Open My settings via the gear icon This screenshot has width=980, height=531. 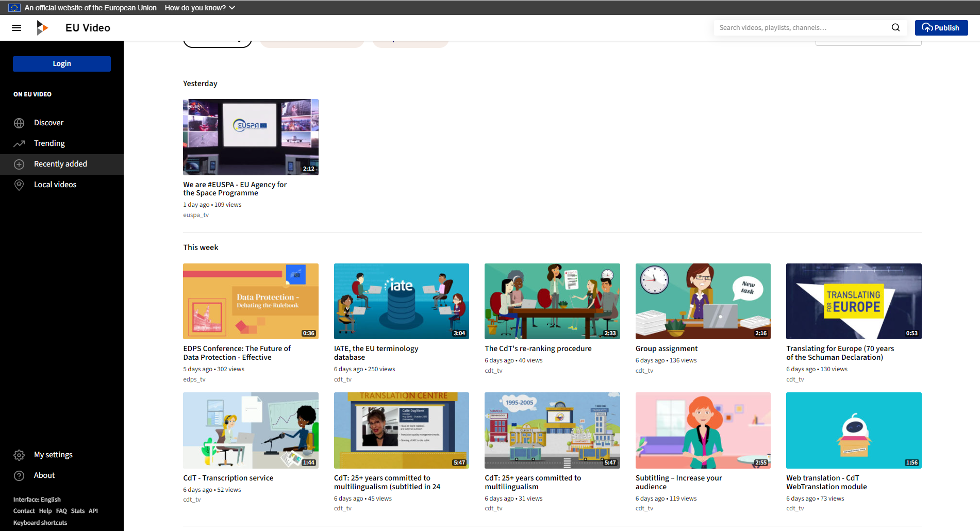pyautogui.click(x=19, y=455)
